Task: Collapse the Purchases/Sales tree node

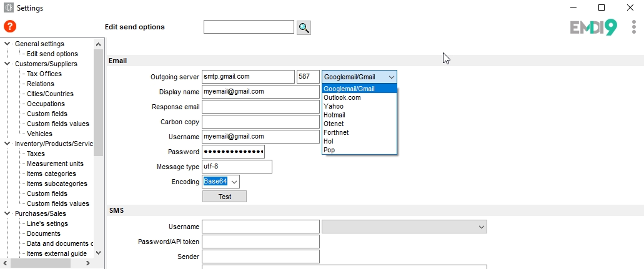Action: [x=7, y=213]
